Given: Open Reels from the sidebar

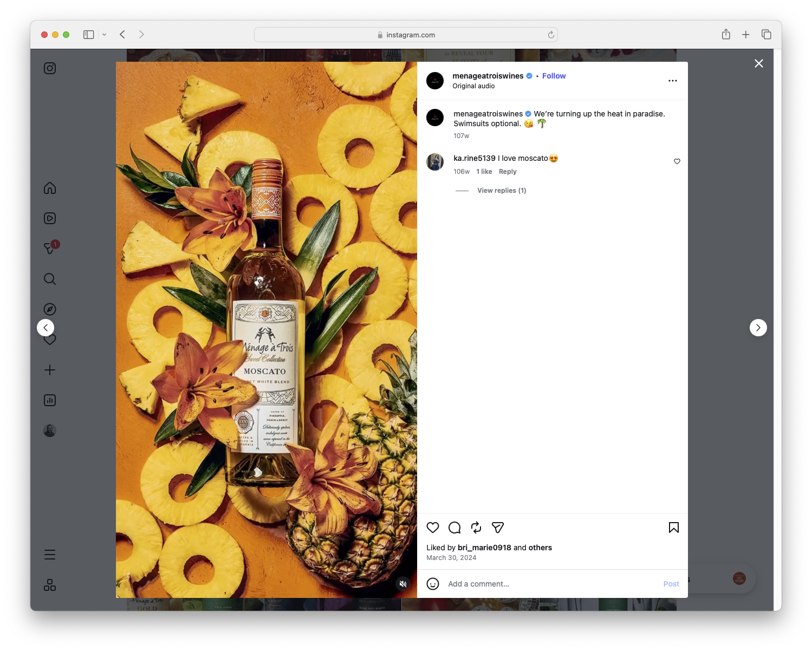Looking at the screenshot, I should (50, 218).
